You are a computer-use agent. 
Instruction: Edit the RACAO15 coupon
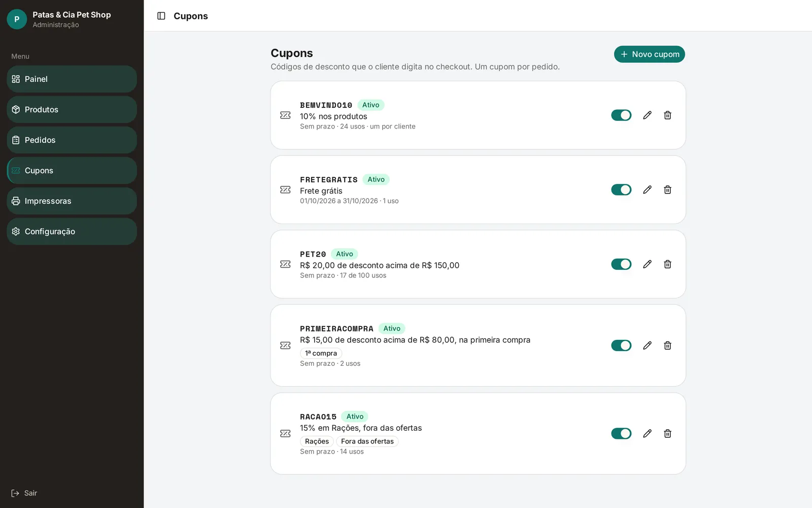[x=647, y=433]
